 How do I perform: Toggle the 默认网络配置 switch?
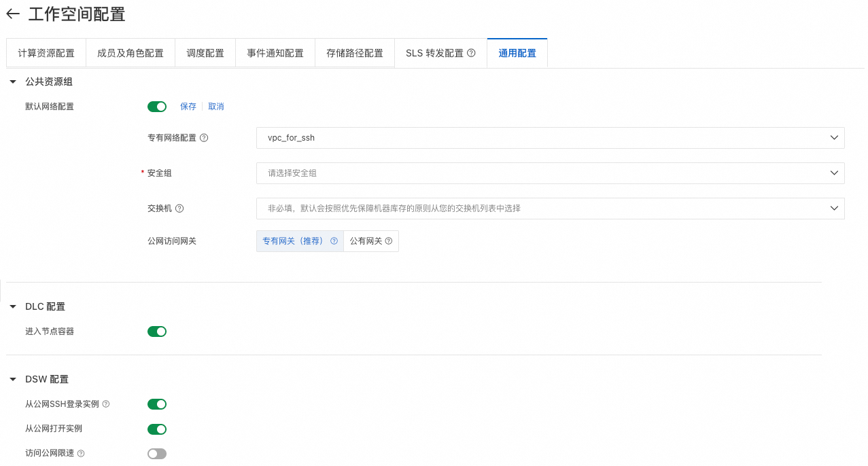point(157,107)
